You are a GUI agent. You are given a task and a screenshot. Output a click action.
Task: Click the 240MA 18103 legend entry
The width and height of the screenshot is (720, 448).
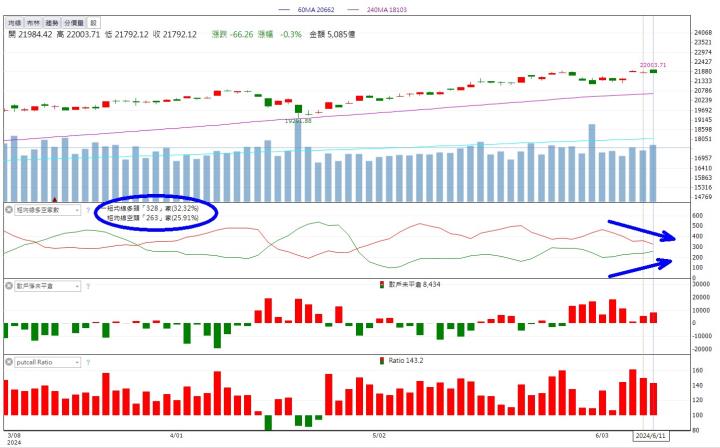click(x=377, y=9)
